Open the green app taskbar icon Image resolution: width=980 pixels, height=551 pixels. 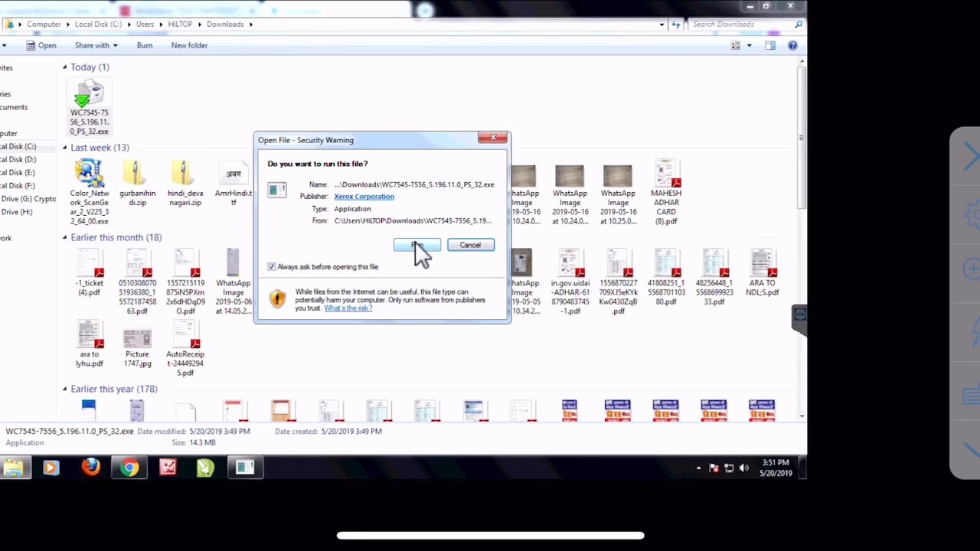205,467
